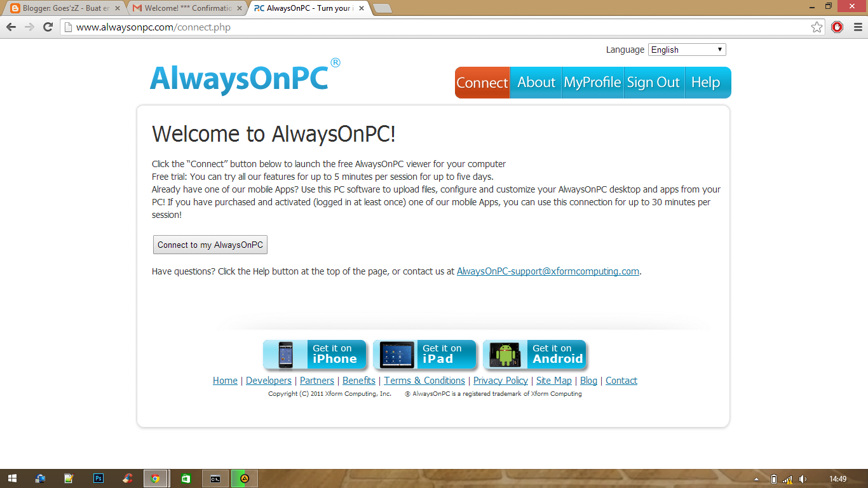Open CCleaner from the taskbar
Image resolution: width=868 pixels, height=488 pixels.
coord(128,478)
